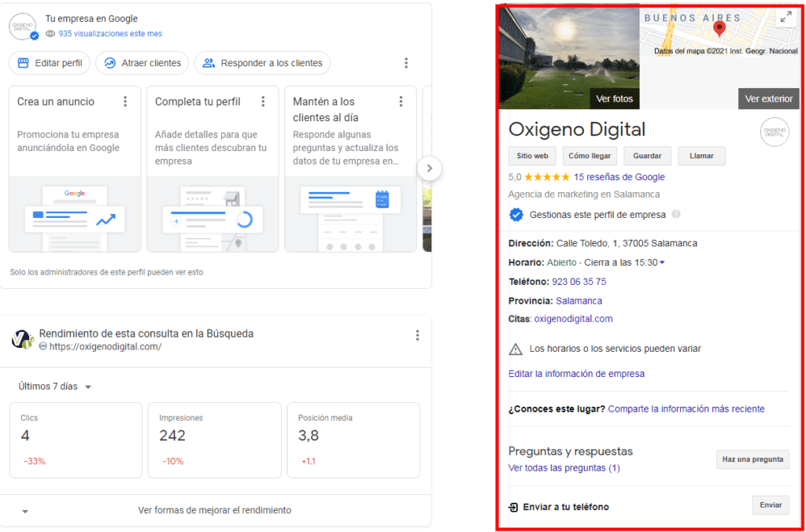Image resolution: width=806 pixels, height=532 pixels.
Task: Click Comparte la información más reciente
Action: point(686,409)
